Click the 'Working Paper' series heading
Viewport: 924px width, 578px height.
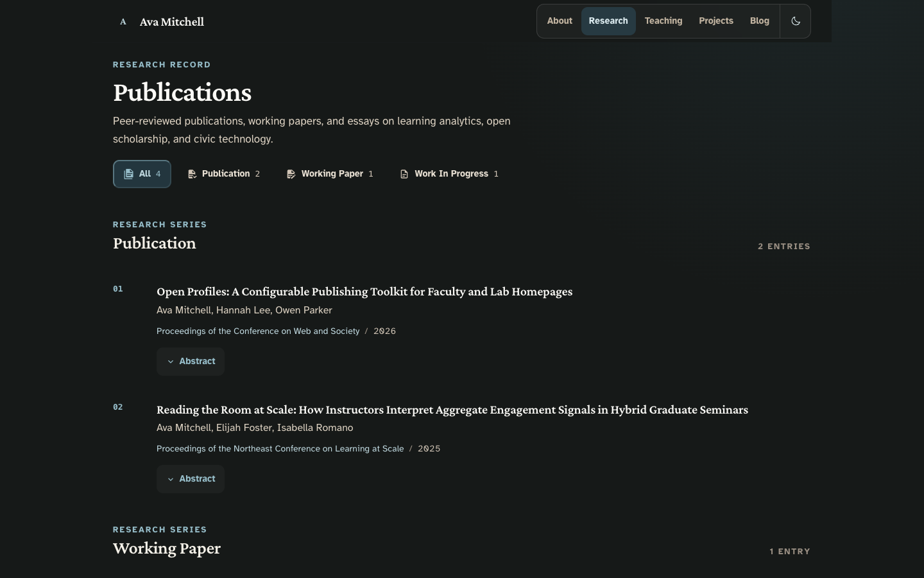[x=167, y=548]
